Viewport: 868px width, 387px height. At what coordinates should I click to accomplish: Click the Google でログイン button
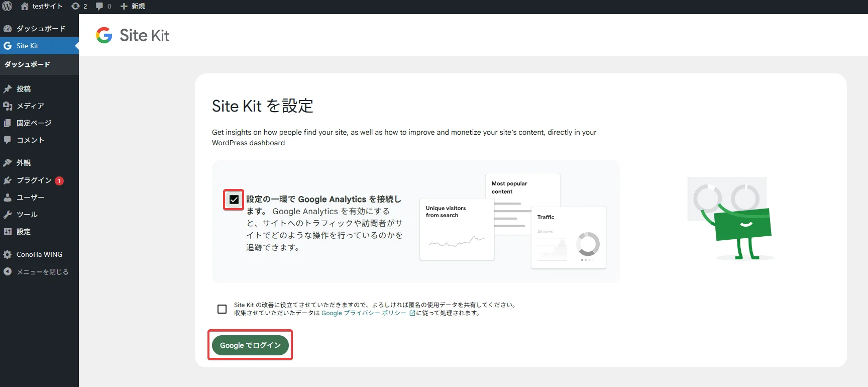tap(250, 345)
